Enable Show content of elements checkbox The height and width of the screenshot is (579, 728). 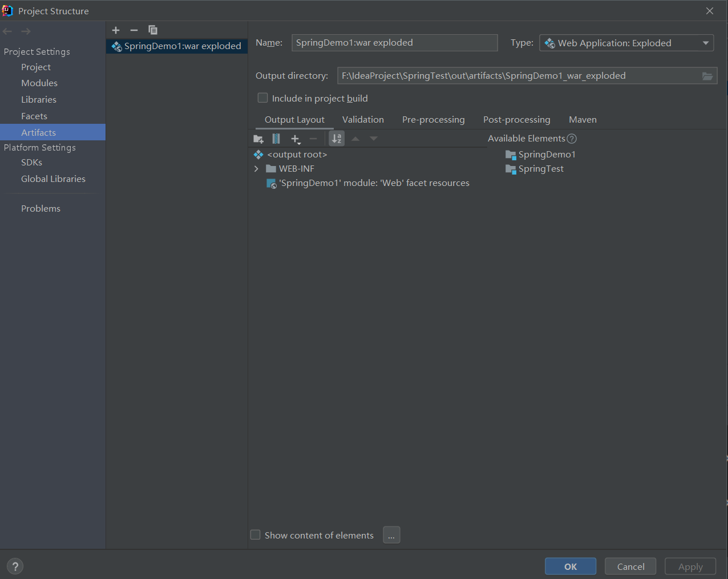pos(256,535)
